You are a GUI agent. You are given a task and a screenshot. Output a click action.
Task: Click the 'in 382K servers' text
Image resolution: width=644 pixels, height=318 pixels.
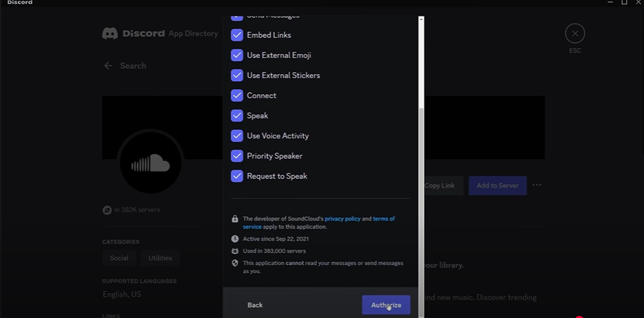[x=137, y=209]
